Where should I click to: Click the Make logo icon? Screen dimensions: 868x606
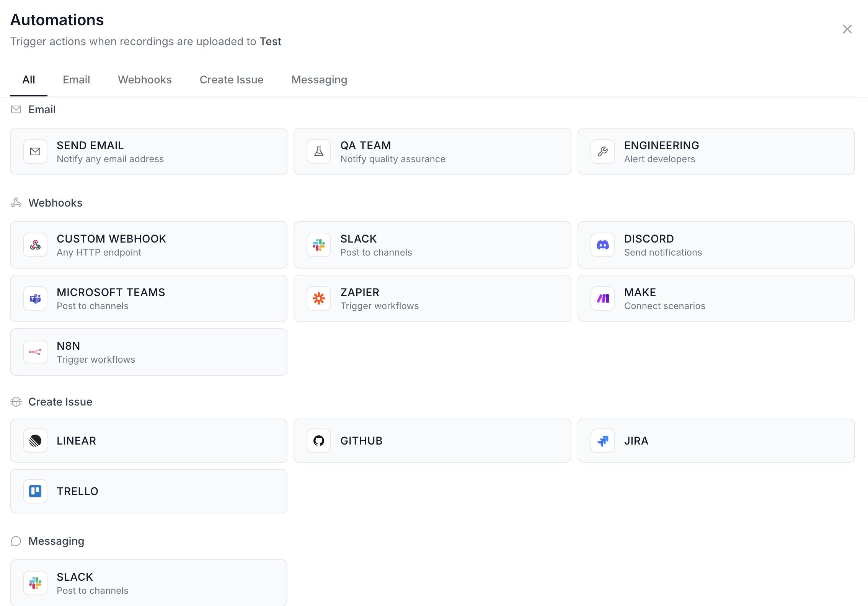[602, 298]
